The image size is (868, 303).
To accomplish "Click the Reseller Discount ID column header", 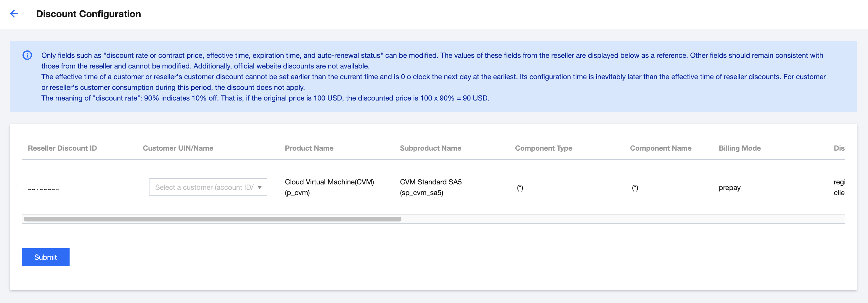I will click(x=62, y=148).
